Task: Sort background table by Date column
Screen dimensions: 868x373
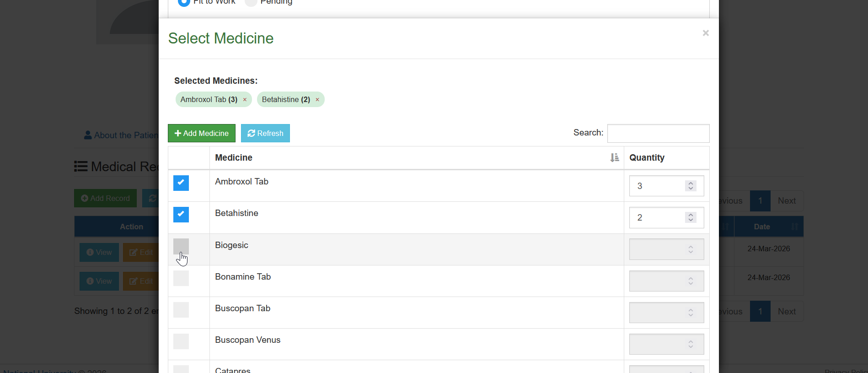Action: (769, 227)
